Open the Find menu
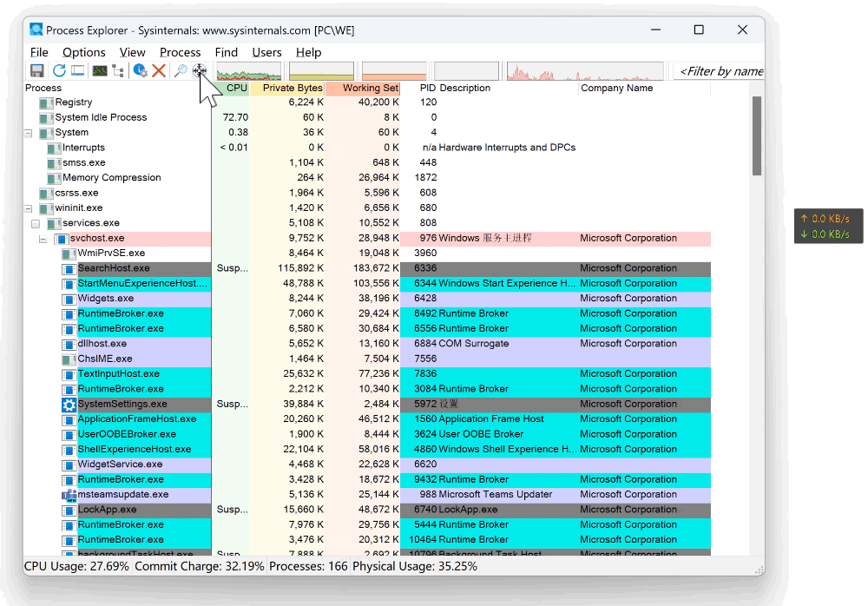The height and width of the screenshot is (606, 868). pyautogui.click(x=226, y=52)
